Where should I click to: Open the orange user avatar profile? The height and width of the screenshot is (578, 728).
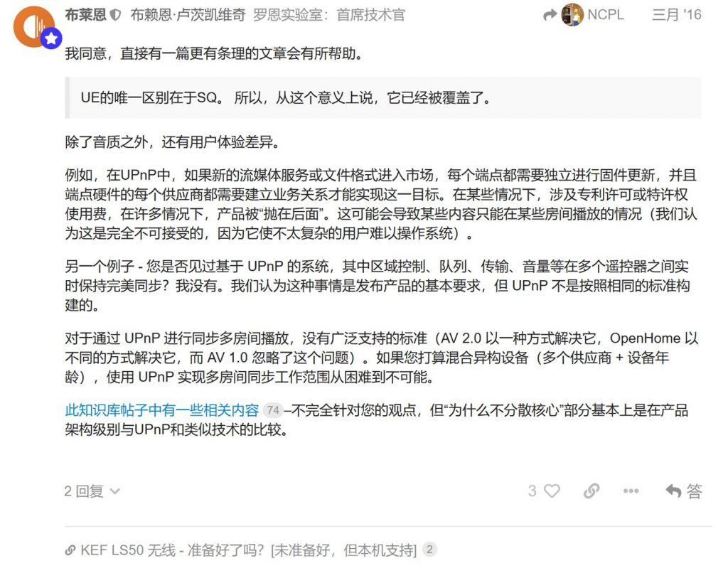(34, 26)
